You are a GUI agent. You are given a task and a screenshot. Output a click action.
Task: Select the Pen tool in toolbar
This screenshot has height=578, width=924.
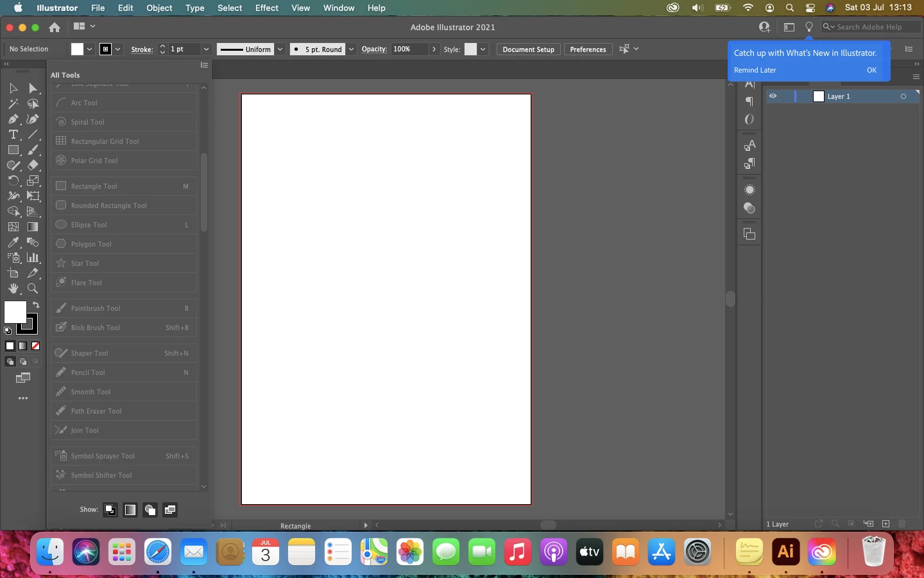[x=13, y=119]
